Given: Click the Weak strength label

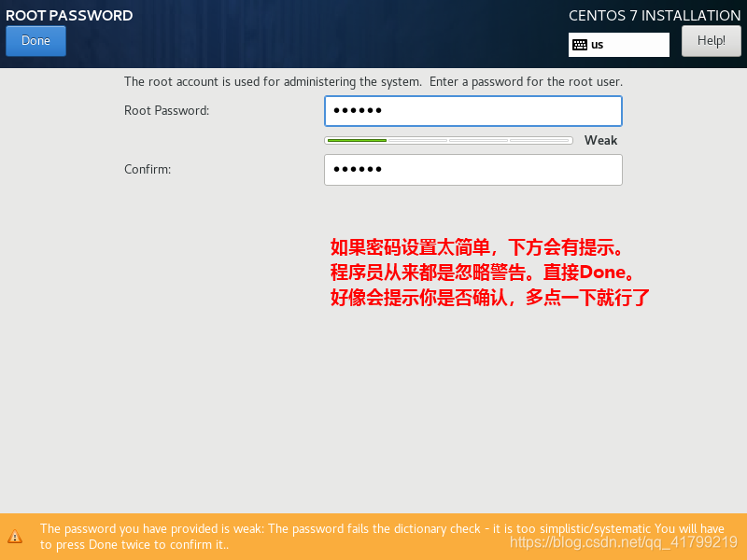Looking at the screenshot, I should coord(600,141).
